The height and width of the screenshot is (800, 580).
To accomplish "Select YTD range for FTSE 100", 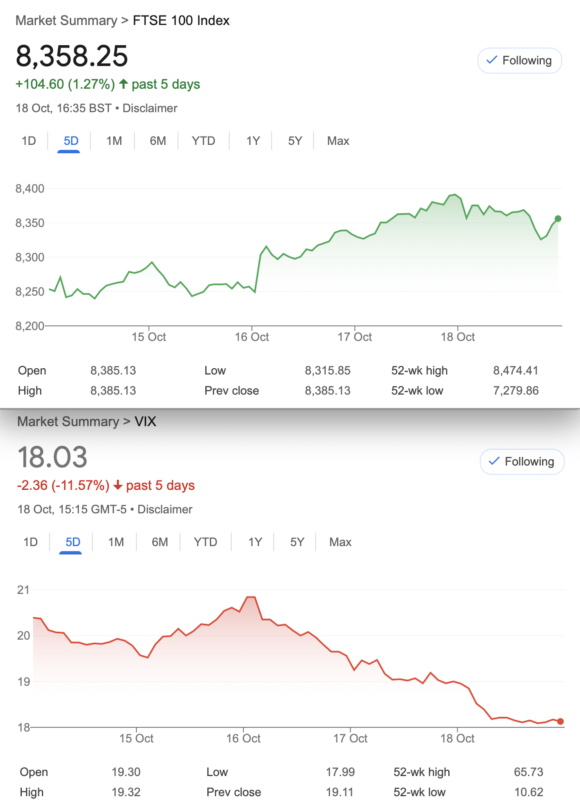I will [x=203, y=141].
